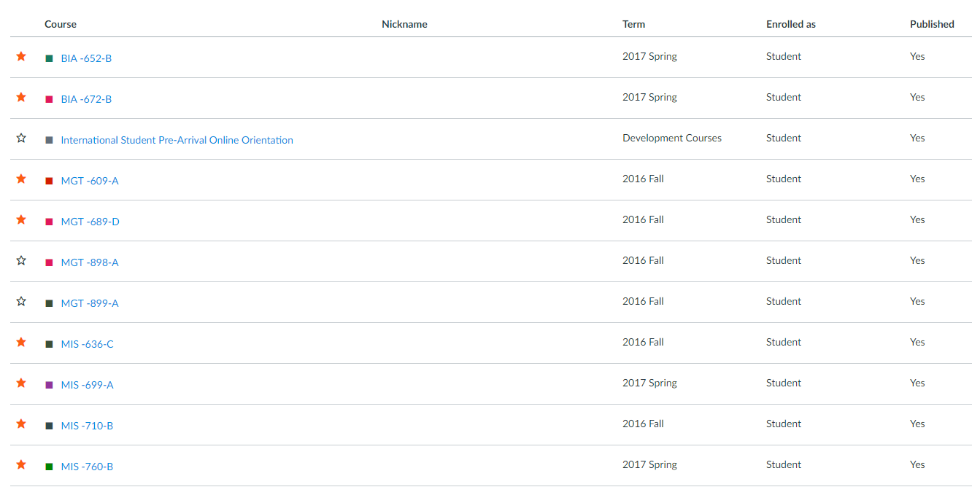Select the 2016 Fall term for MGT -609-A

(643, 179)
